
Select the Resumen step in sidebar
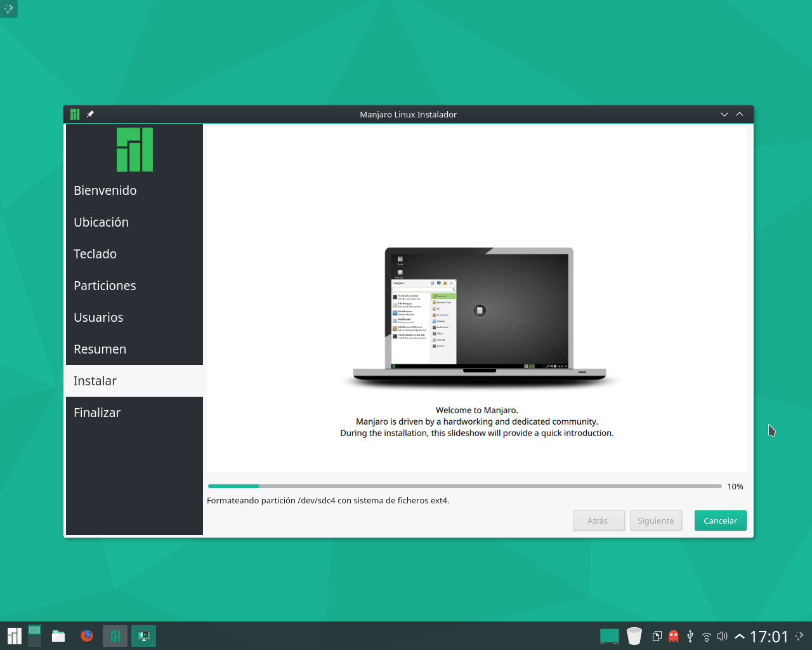[134, 349]
